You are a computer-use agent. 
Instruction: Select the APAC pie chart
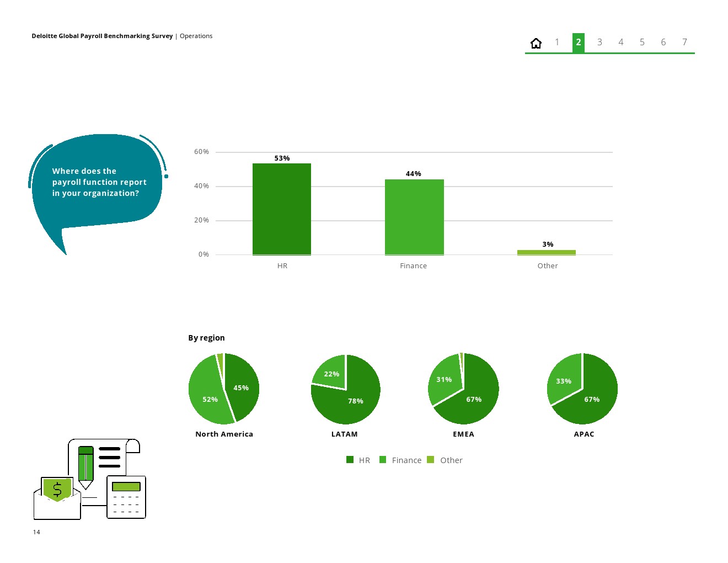[x=582, y=389]
